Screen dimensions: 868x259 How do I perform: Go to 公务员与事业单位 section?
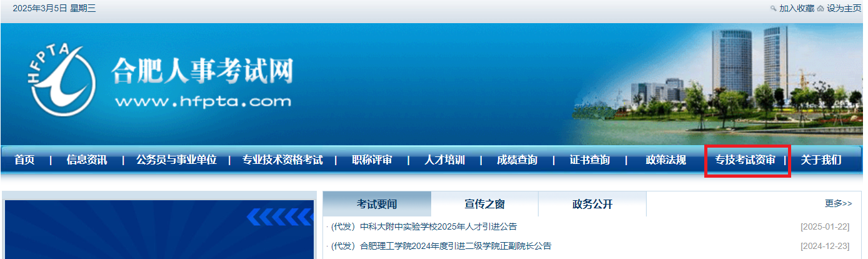click(x=176, y=160)
